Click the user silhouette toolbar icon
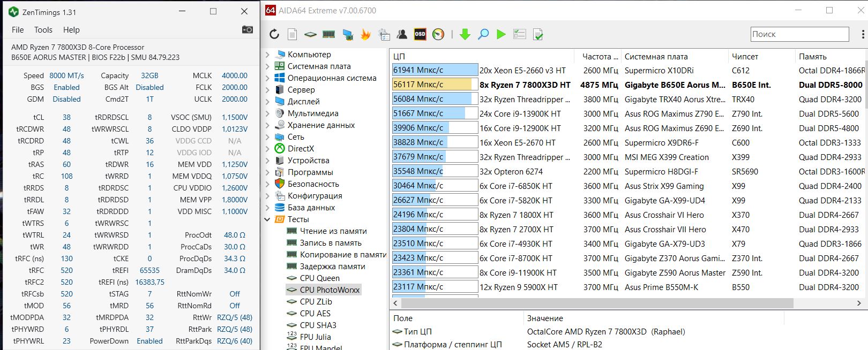This screenshot has height=350, width=868. pos(402,34)
